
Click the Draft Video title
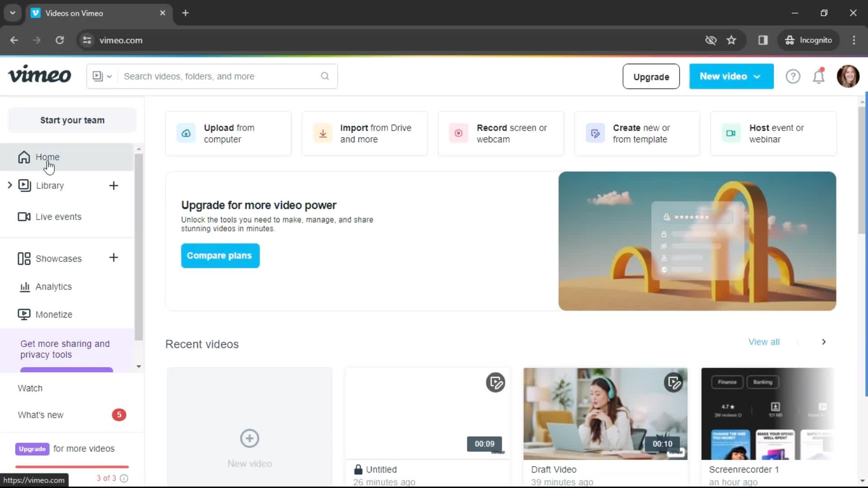click(554, 469)
